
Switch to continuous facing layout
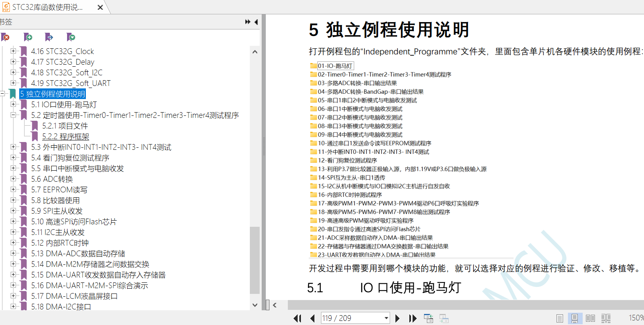(x=606, y=318)
